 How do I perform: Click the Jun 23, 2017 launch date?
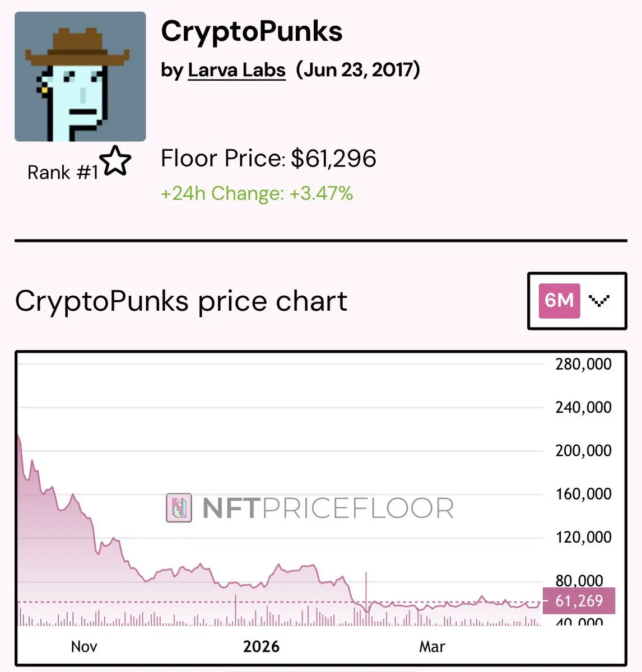[x=358, y=71]
